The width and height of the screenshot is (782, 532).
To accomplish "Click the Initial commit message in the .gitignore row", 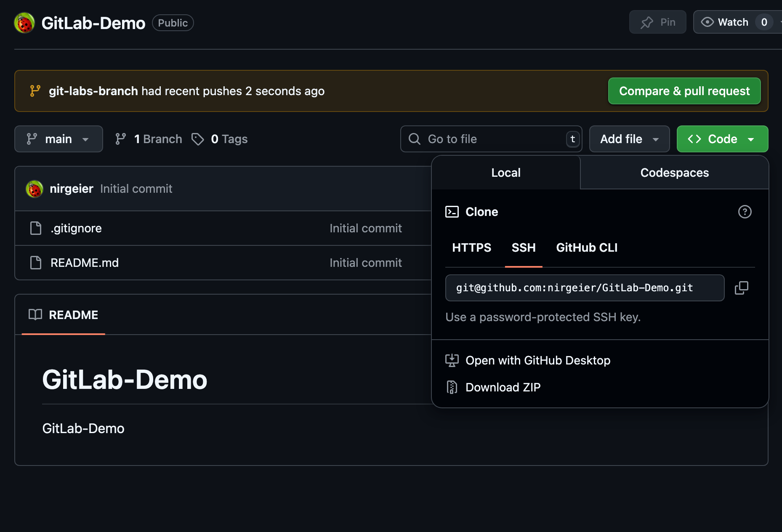I will click(366, 228).
